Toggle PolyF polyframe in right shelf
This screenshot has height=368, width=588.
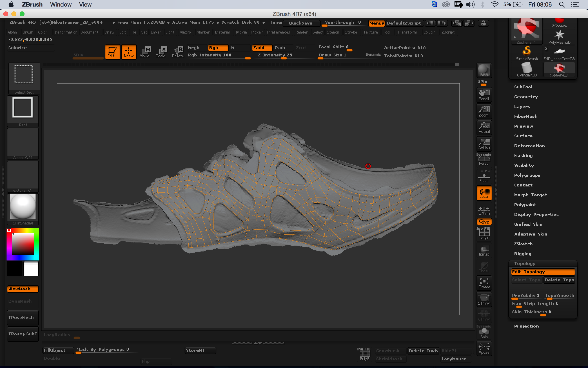484,234
